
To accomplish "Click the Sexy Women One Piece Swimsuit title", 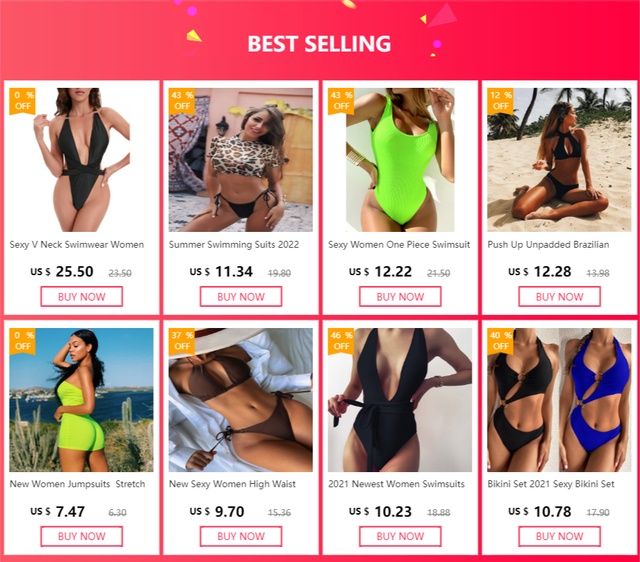I will pyautogui.click(x=399, y=244).
